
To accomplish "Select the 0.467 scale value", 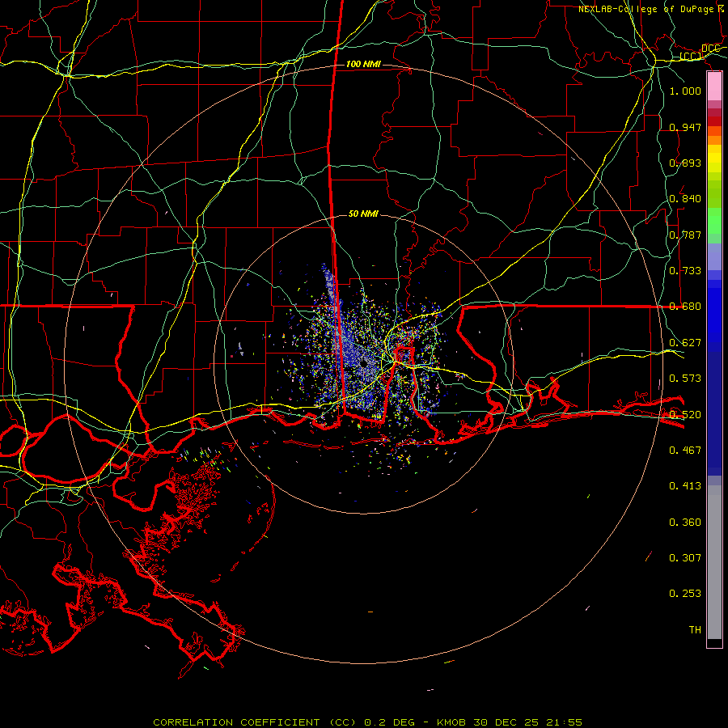I will [x=685, y=450].
